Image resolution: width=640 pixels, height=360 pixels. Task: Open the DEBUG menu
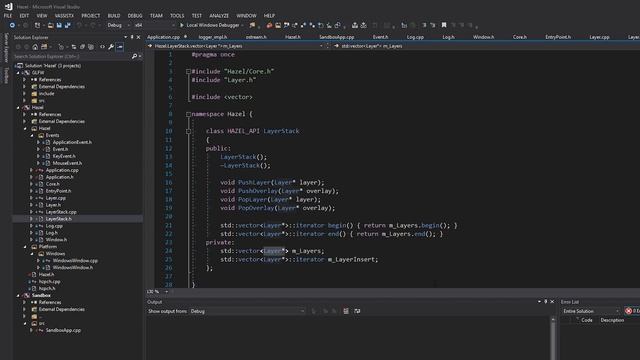(x=135, y=16)
